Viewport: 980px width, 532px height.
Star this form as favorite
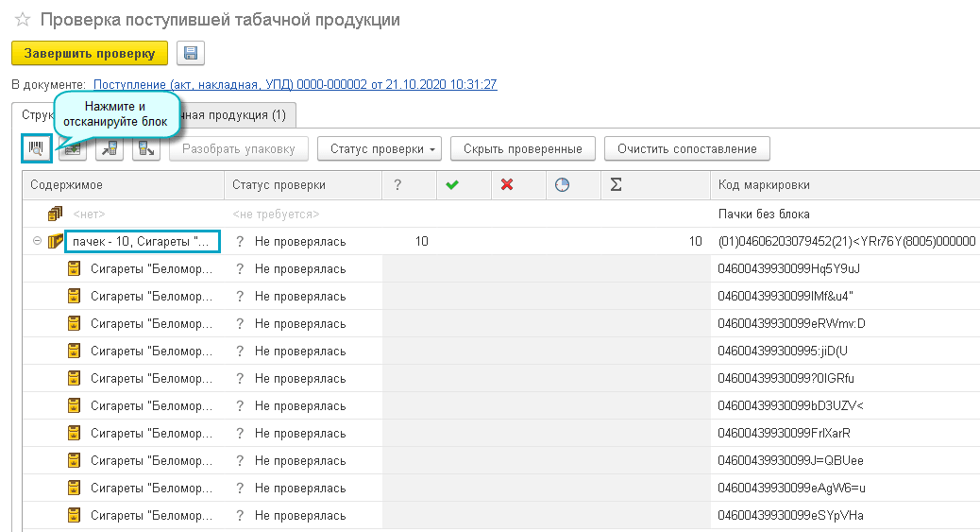tap(23, 20)
